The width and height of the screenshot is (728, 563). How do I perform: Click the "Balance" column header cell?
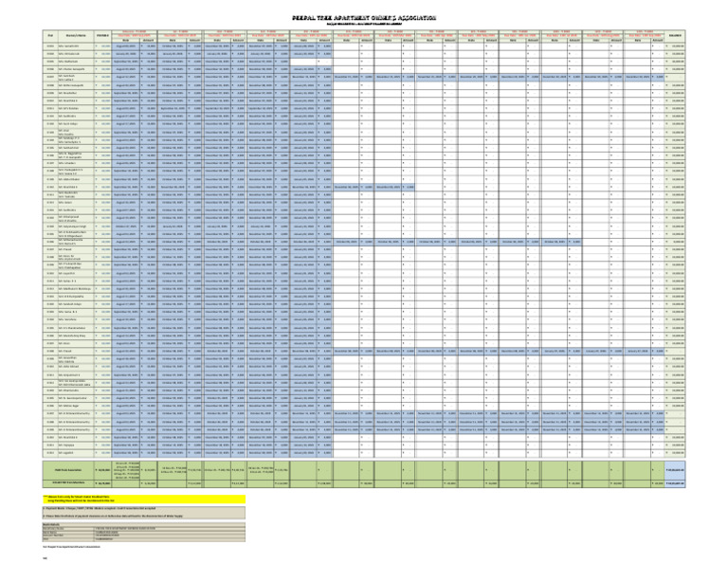tap(675, 35)
